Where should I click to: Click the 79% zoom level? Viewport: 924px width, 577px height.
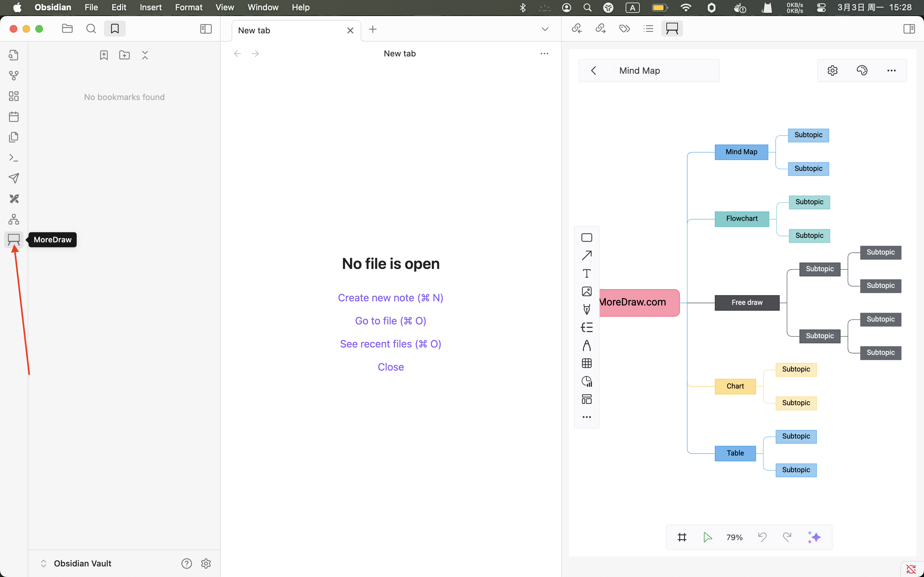pyautogui.click(x=734, y=537)
